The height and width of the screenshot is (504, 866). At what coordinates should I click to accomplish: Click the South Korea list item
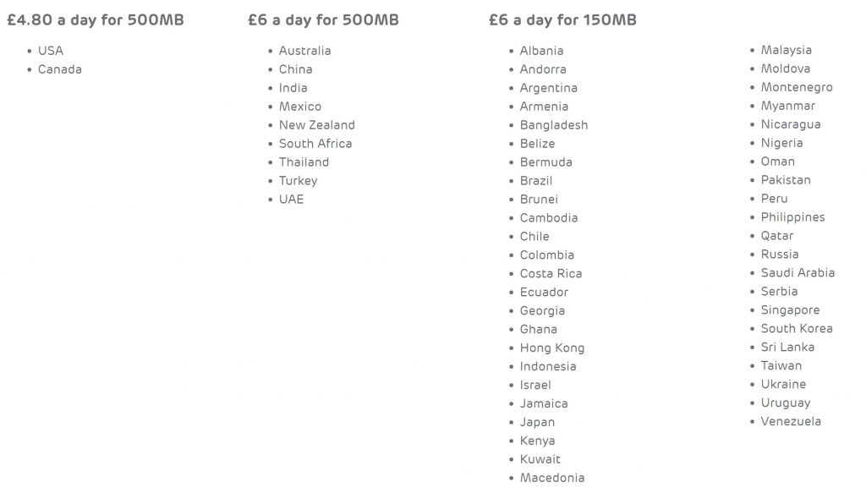point(797,328)
